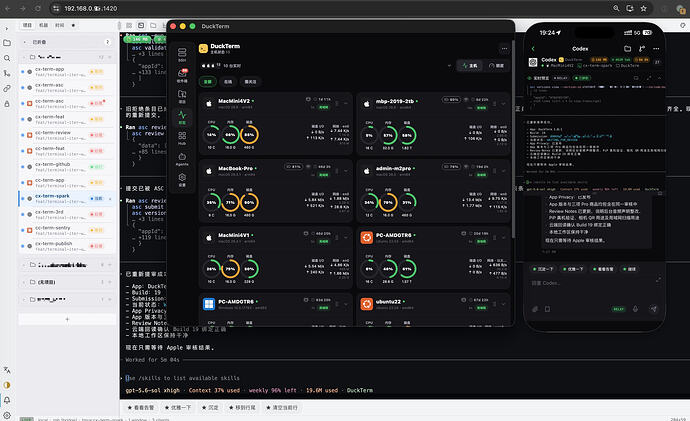Open the cx-term-spark session row
690x421 pixels.
66,198
